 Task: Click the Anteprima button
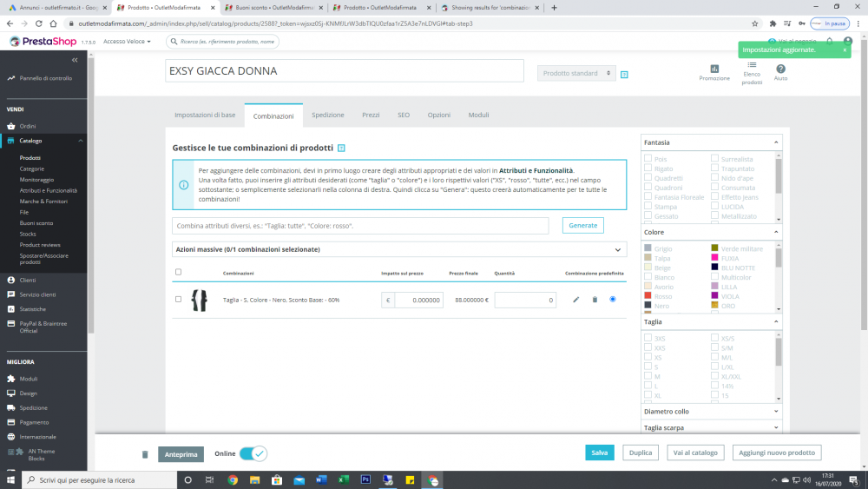coord(181,454)
